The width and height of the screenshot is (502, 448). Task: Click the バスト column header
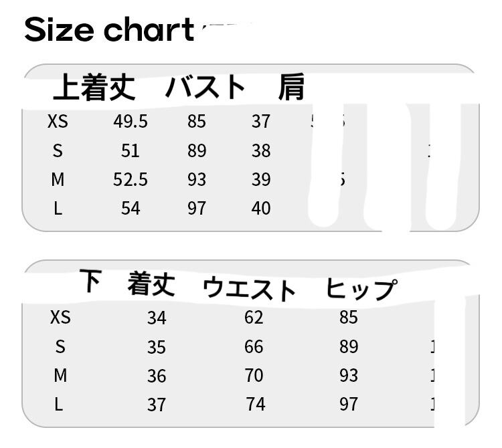[205, 88]
